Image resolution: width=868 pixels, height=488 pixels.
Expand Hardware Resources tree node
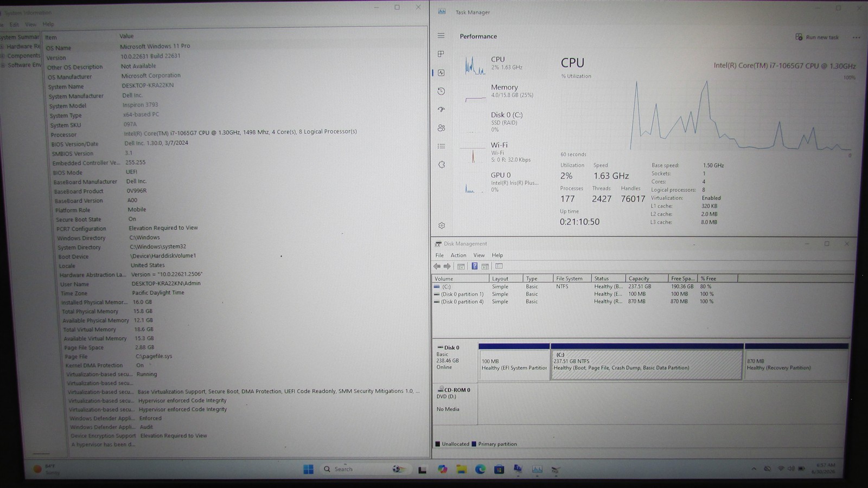click(3, 47)
